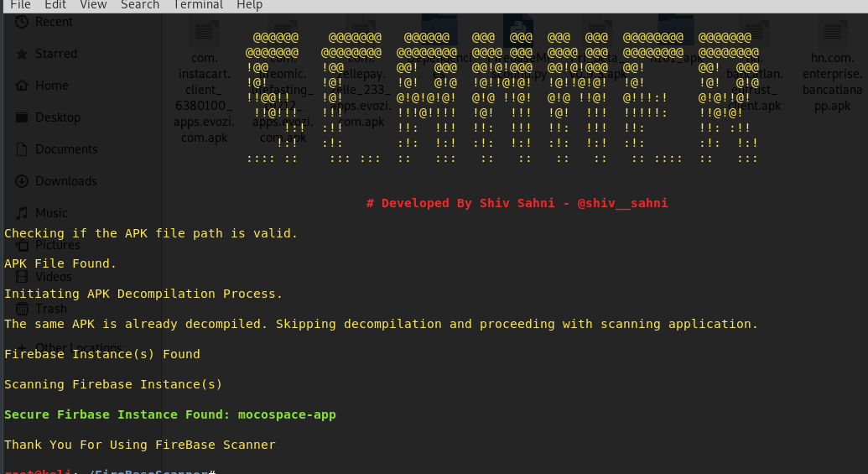Viewport: 868px width, 474px height.
Task: Click the Pictures entry in sidebar
Action: coord(57,245)
